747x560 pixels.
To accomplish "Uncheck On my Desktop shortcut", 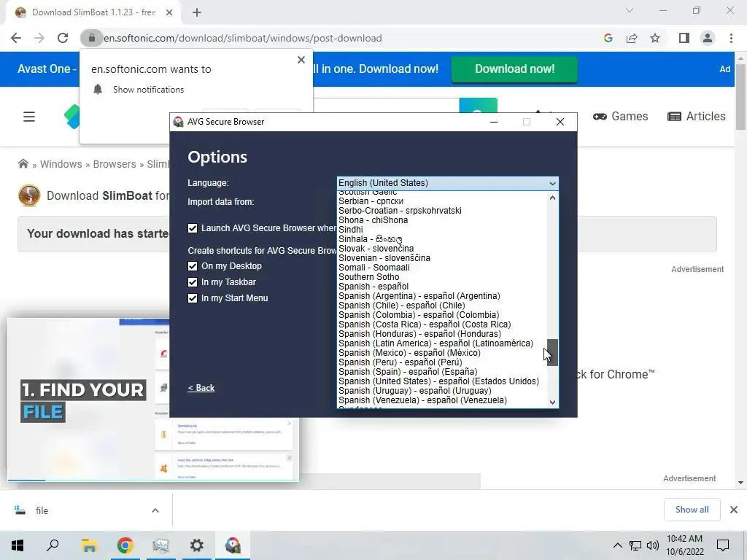I will (193, 266).
